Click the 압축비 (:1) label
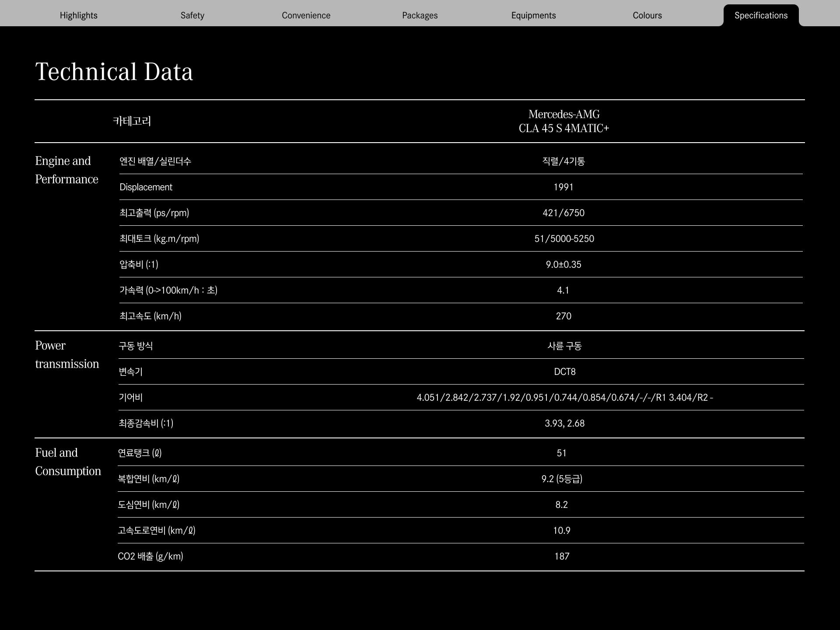Viewport: 840px width, 630px height. 139,265
